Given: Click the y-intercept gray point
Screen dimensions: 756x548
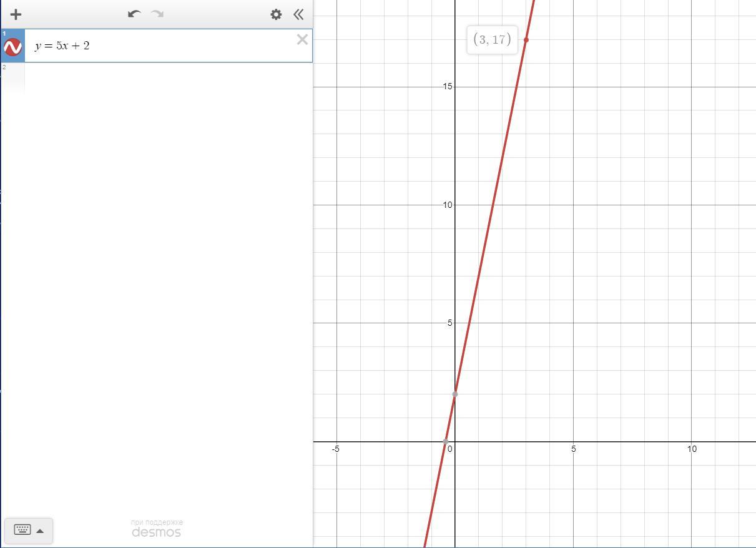Looking at the screenshot, I should coord(454,394).
